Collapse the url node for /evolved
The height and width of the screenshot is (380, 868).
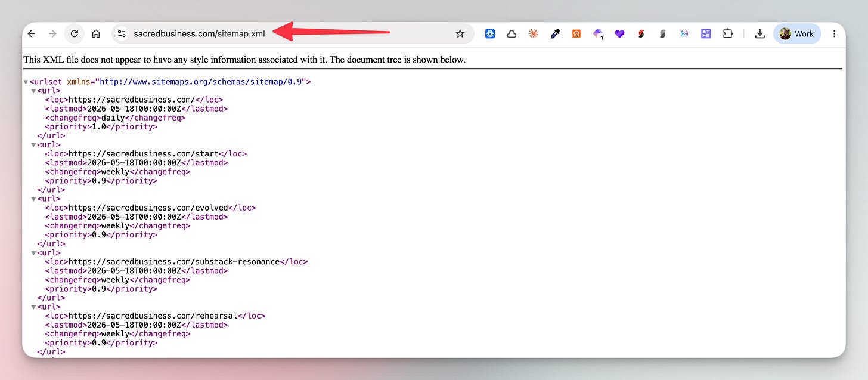33,199
